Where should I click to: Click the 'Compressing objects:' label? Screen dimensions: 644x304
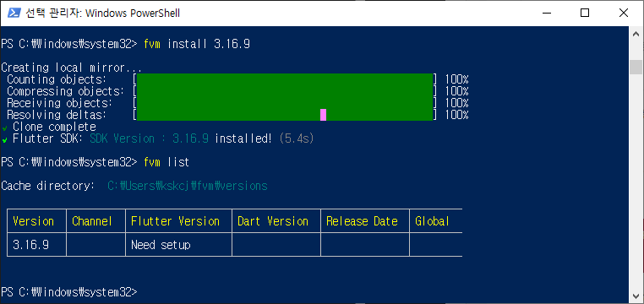coord(66,91)
